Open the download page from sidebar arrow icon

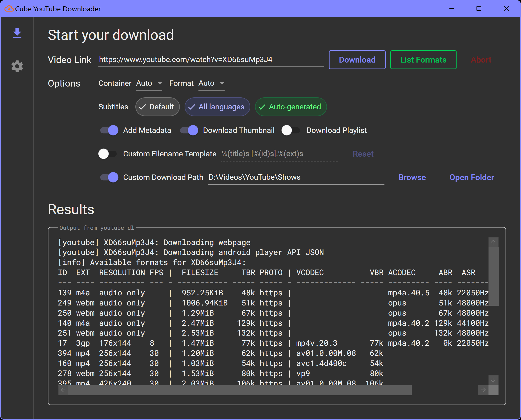point(17,33)
